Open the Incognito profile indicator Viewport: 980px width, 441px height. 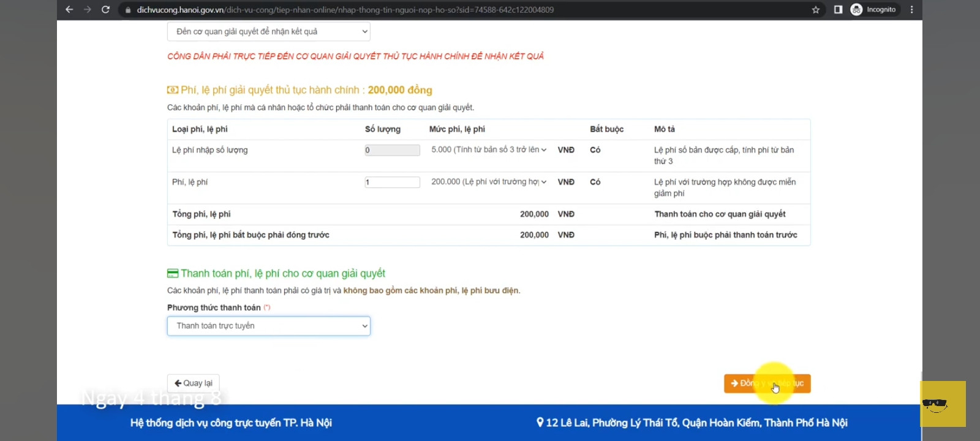coord(874,10)
